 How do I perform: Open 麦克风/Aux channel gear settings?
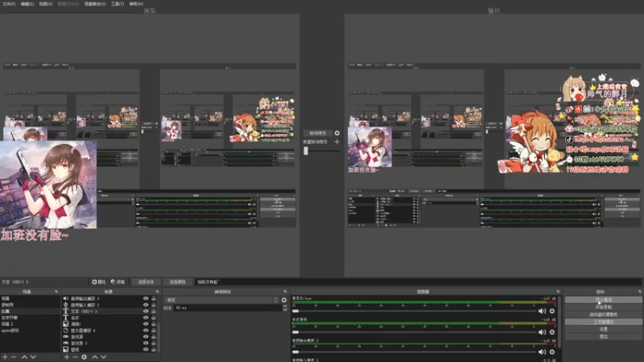(552, 311)
